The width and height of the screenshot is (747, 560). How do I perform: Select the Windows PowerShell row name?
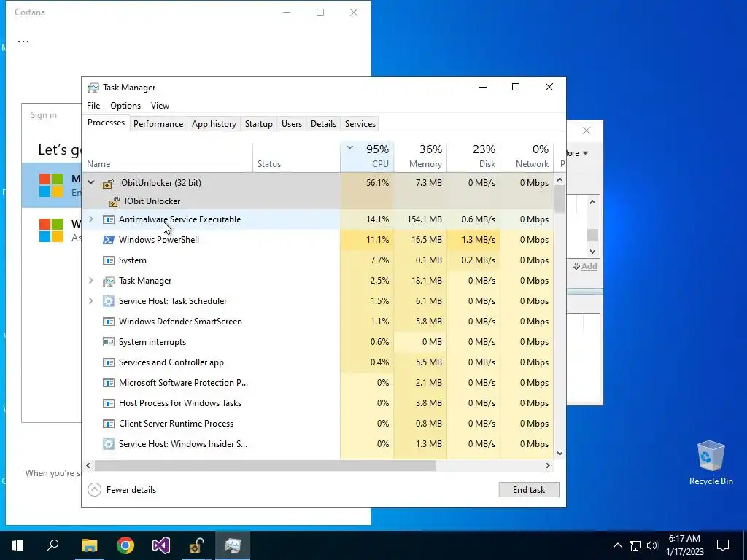[x=158, y=240]
